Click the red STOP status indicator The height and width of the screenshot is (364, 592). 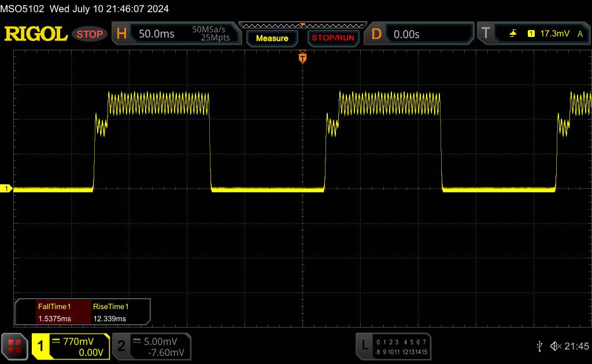(x=90, y=34)
